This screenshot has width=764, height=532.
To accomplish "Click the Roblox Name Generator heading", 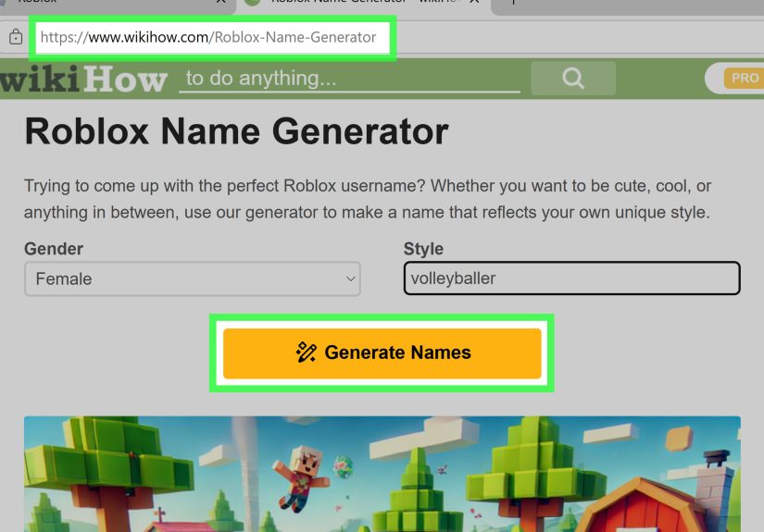I will 236,131.
